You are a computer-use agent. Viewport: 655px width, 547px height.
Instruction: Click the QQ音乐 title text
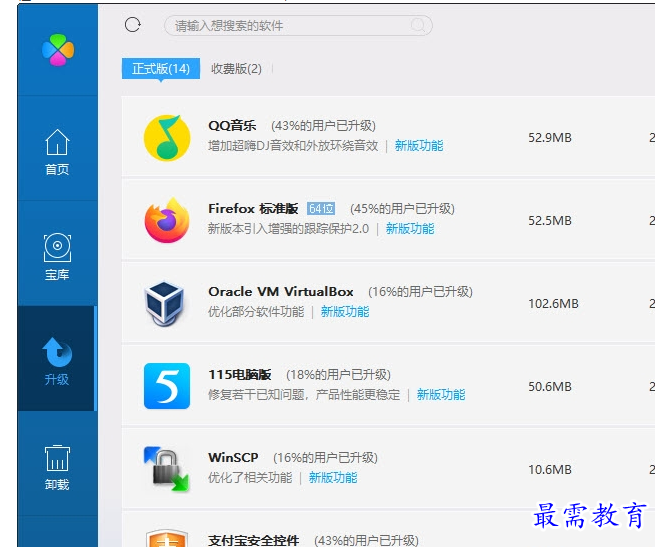click(x=232, y=125)
